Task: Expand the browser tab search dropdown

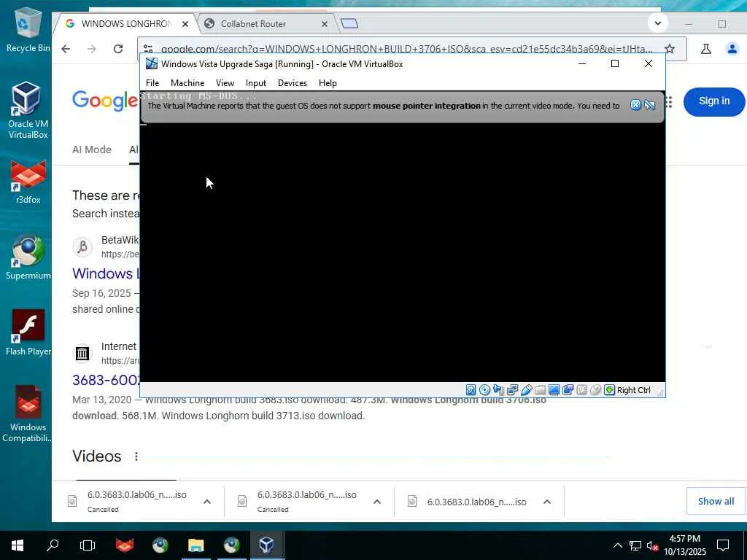Action: 658,23
